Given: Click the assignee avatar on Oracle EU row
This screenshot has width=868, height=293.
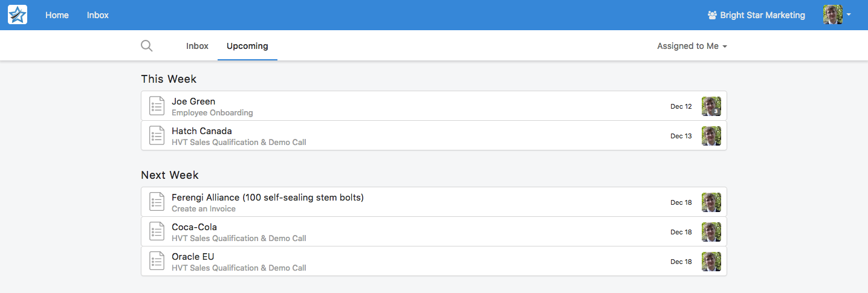Looking at the screenshot, I should [x=711, y=262].
